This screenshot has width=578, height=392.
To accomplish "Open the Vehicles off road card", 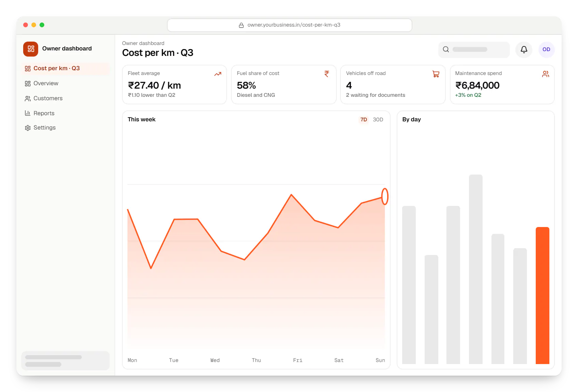I will (x=393, y=85).
